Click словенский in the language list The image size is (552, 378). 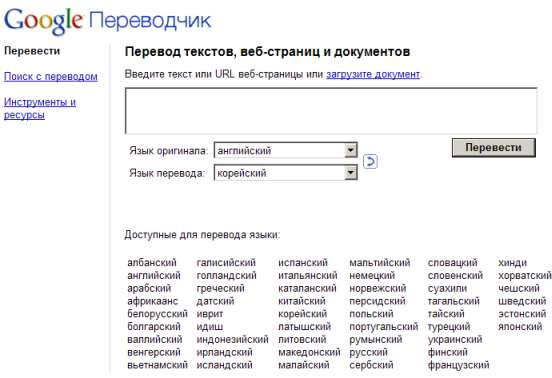pos(455,276)
